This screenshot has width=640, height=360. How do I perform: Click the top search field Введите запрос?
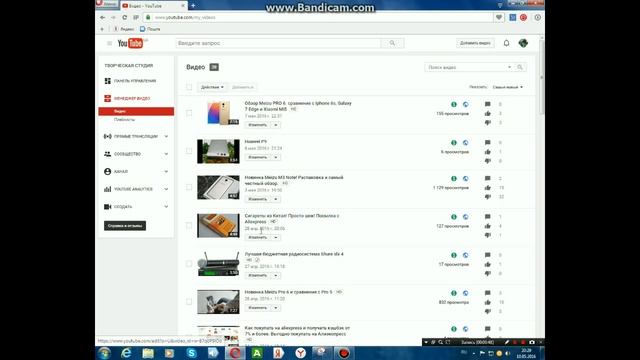click(279, 43)
